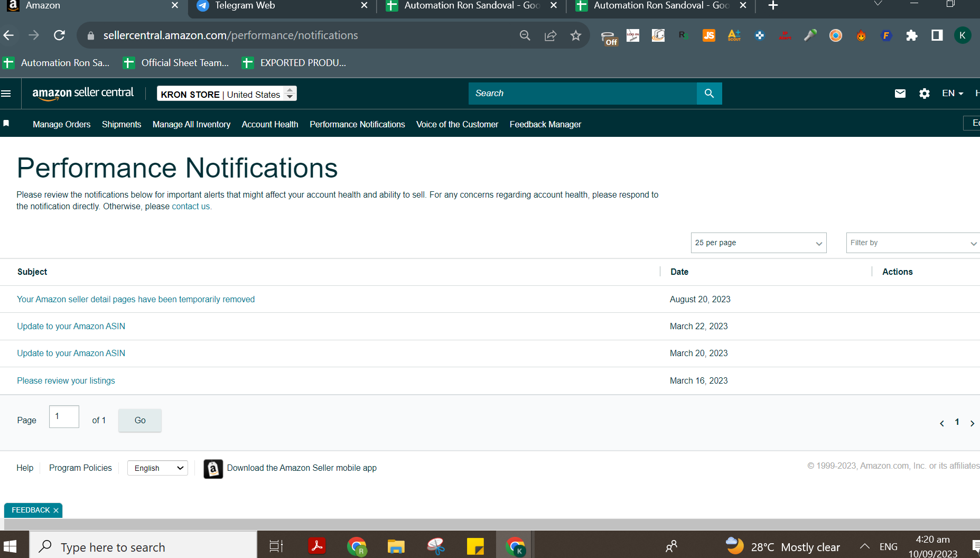This screenshot has width=980, height=558.
Task: Click the flame extension icon
Action: (x=861, y=35)
